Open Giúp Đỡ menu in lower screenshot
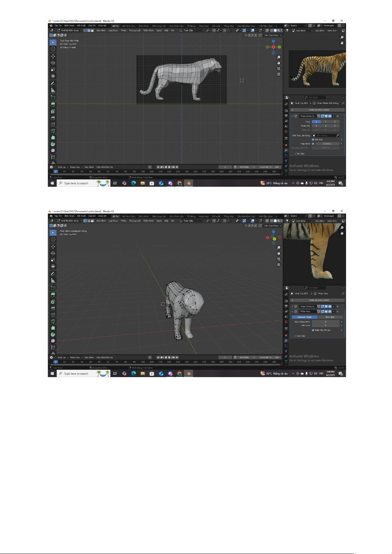 [x=102, y=216]
